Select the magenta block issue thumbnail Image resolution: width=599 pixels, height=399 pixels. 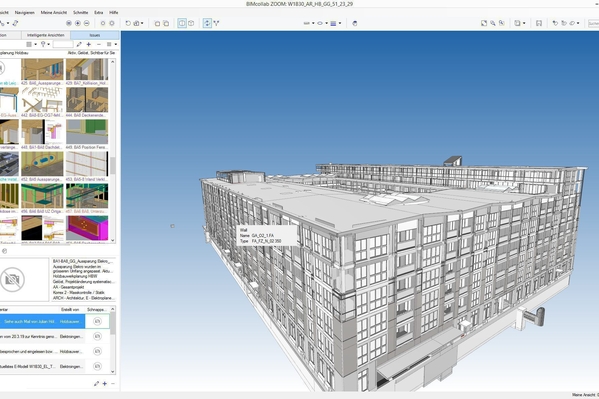tap(87, 228)
